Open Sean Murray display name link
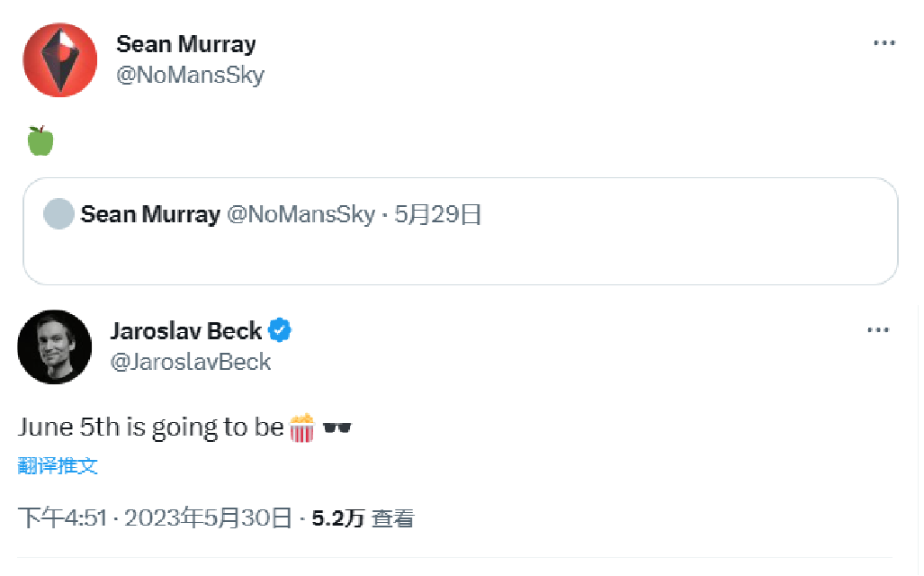924x576 pixels. 186,44
